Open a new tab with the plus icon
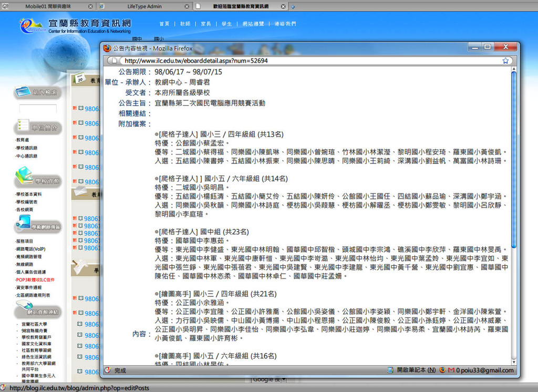Image resolution: width=538 pixels, height=392 pixels. pyautogui.click(x=293, y=6)
